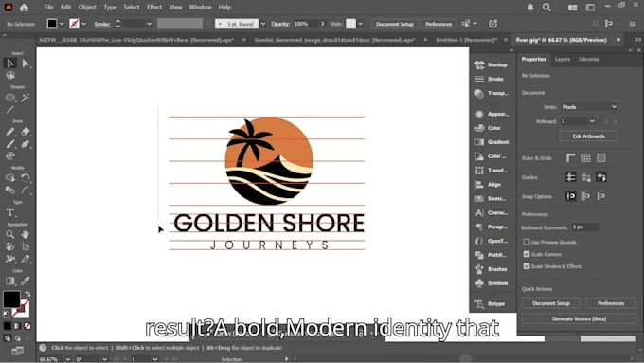
Task: Choose the Ellipse shape tool
Action: tap(10, 98)
